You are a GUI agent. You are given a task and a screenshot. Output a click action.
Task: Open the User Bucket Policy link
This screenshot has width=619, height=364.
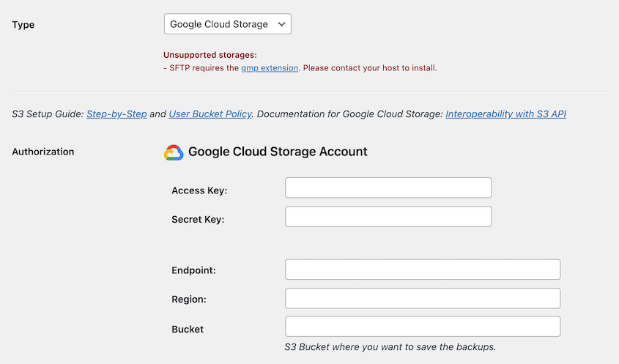[210, 114]
